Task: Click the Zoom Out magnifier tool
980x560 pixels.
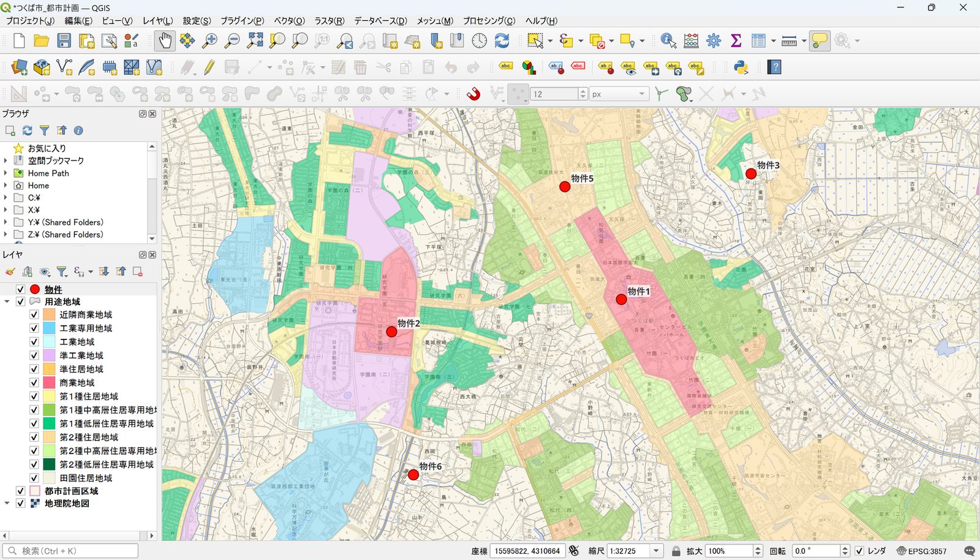Action: tap(232, 40)
